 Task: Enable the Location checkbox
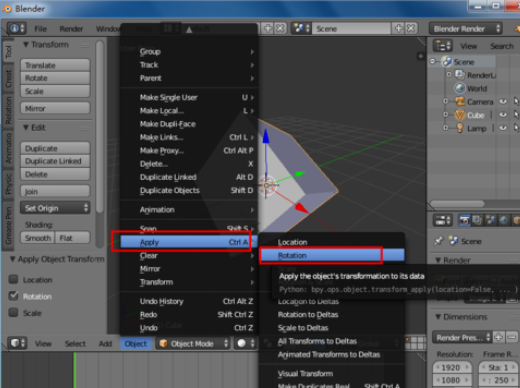13,279
